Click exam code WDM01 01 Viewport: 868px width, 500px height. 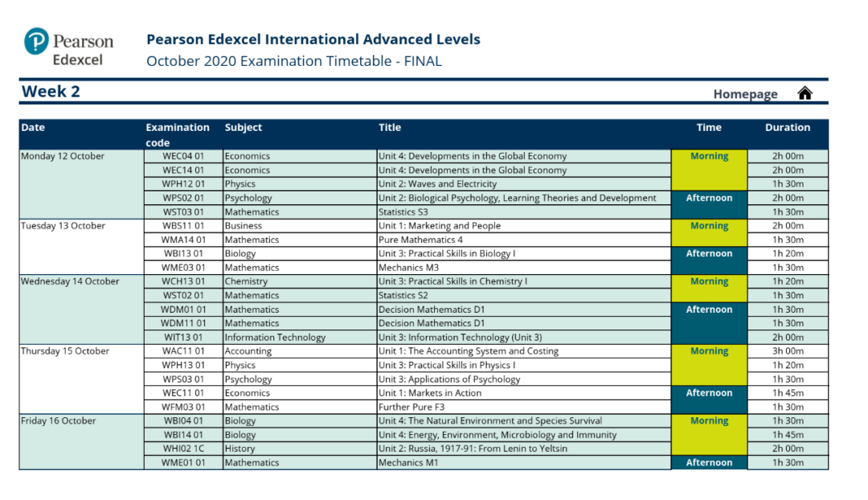pos(183,309)
